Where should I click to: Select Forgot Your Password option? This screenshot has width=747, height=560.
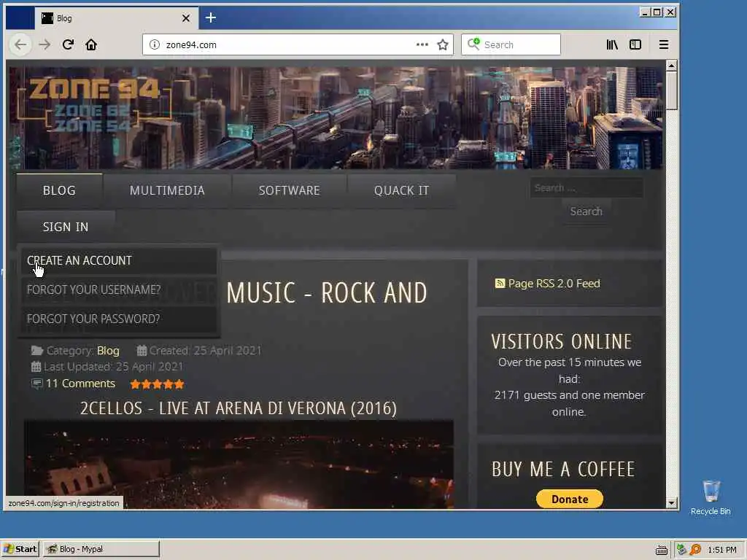[x=119, y=319]
